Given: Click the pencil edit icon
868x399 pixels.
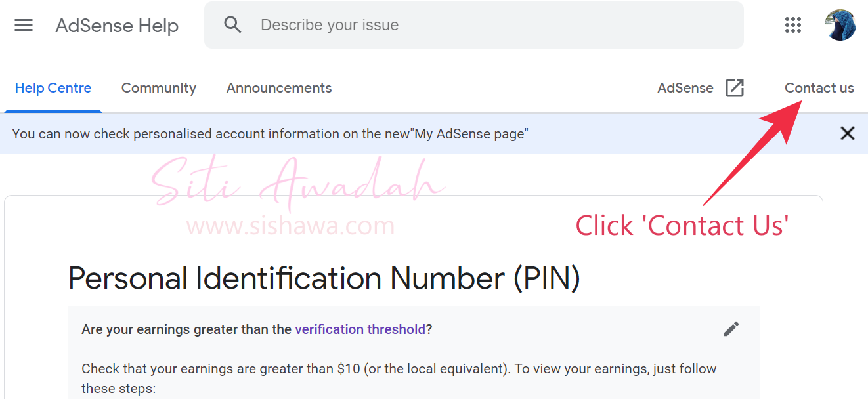Looking at the screenshot, I should [x=731, y=329].
